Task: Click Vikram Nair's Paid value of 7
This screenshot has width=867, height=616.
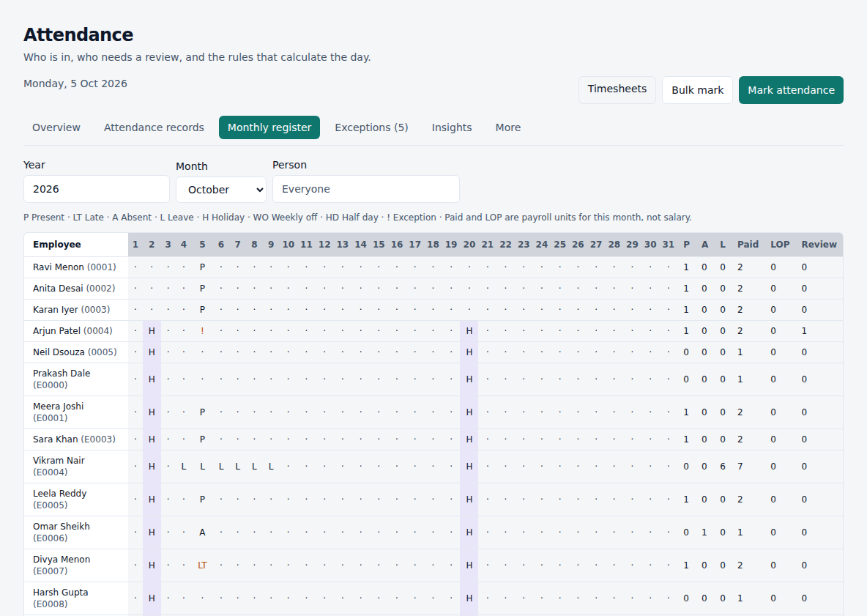Action: coord(740,466)
